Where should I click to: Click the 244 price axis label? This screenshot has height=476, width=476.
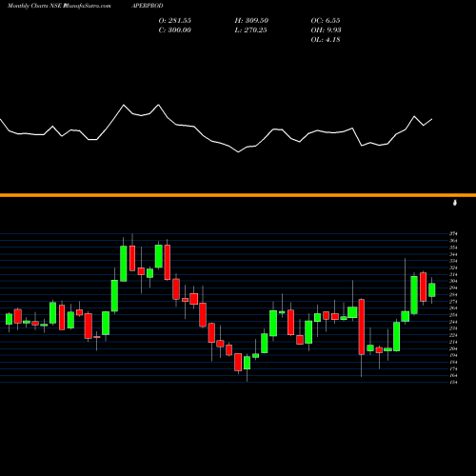(453, 322)
